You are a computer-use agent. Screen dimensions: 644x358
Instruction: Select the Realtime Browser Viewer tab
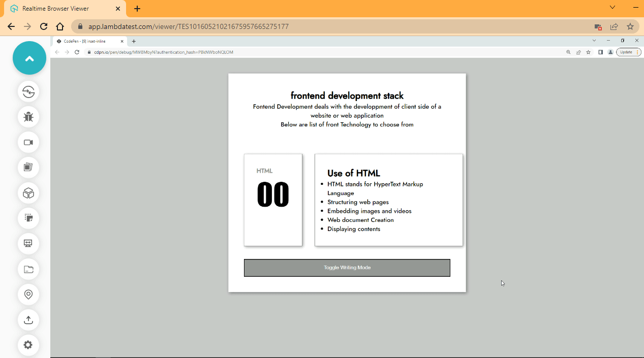[x=56, y=8]
